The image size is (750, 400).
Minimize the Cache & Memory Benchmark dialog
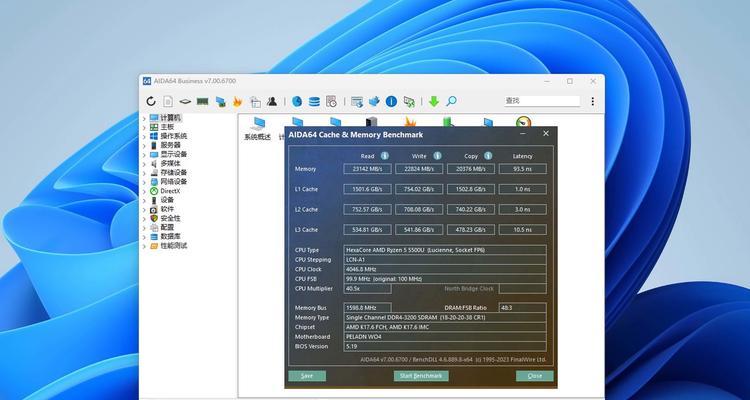[524, 134]
